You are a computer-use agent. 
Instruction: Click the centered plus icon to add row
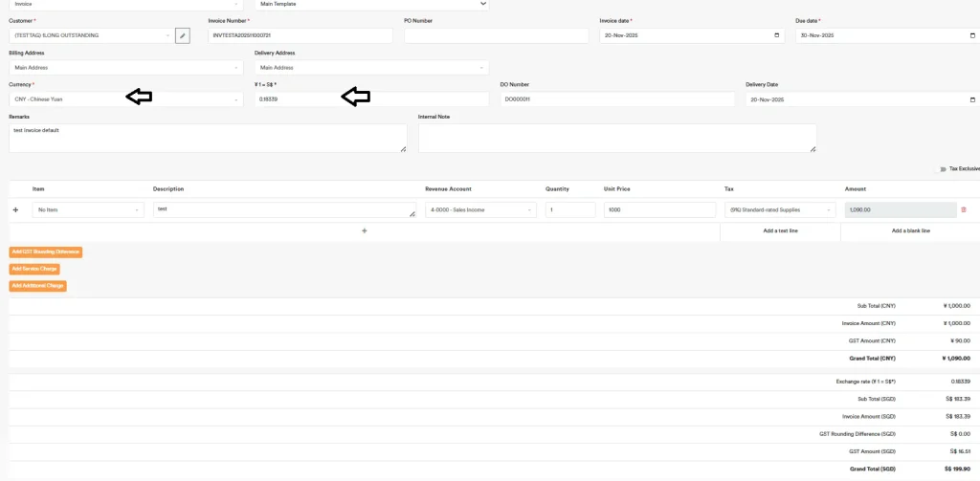[364, 230]
